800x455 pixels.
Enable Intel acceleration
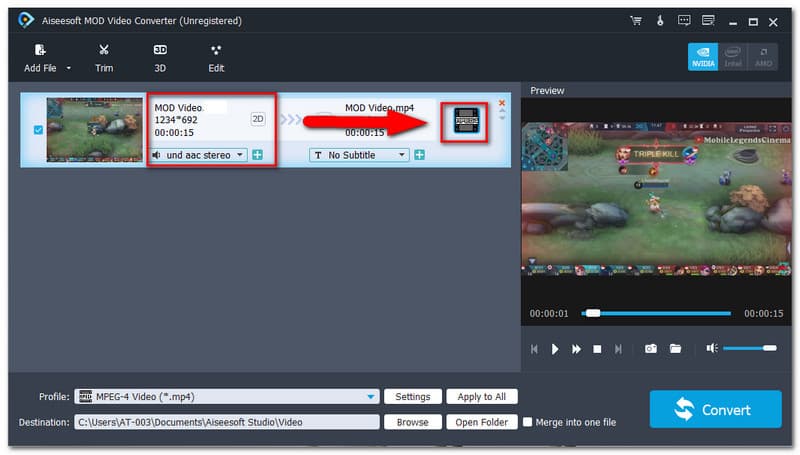pyautogui.click(x=733, y=57)
